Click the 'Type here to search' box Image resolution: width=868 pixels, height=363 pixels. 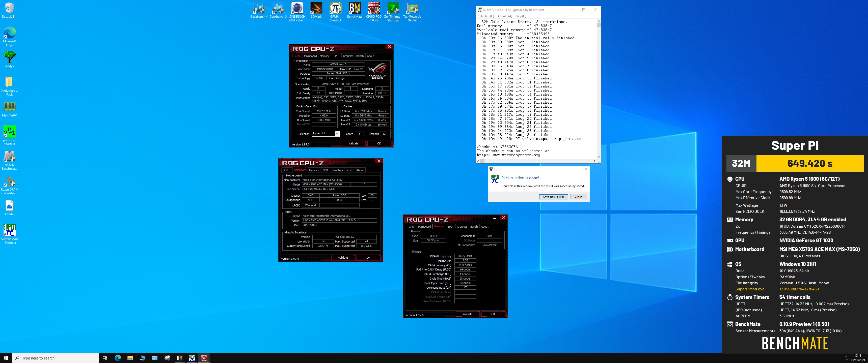click(x=56, y=358)
